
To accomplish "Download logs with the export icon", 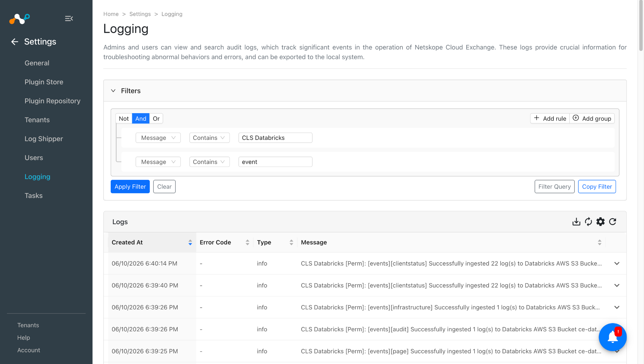I will (576, 222).
